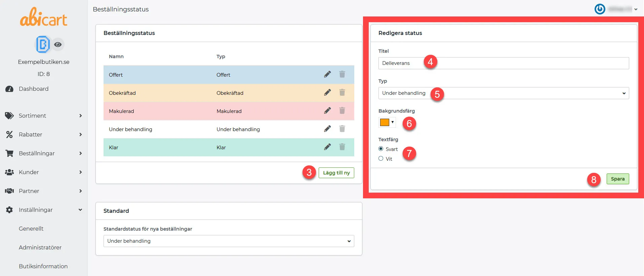
Task: Expand the Sortiment menu chevron
Action: 80,116
